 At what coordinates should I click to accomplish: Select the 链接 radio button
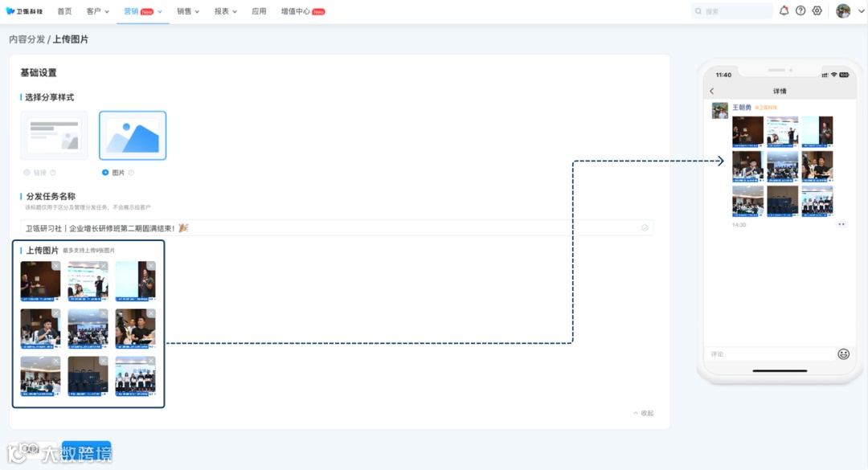click(x=27, y=173)
